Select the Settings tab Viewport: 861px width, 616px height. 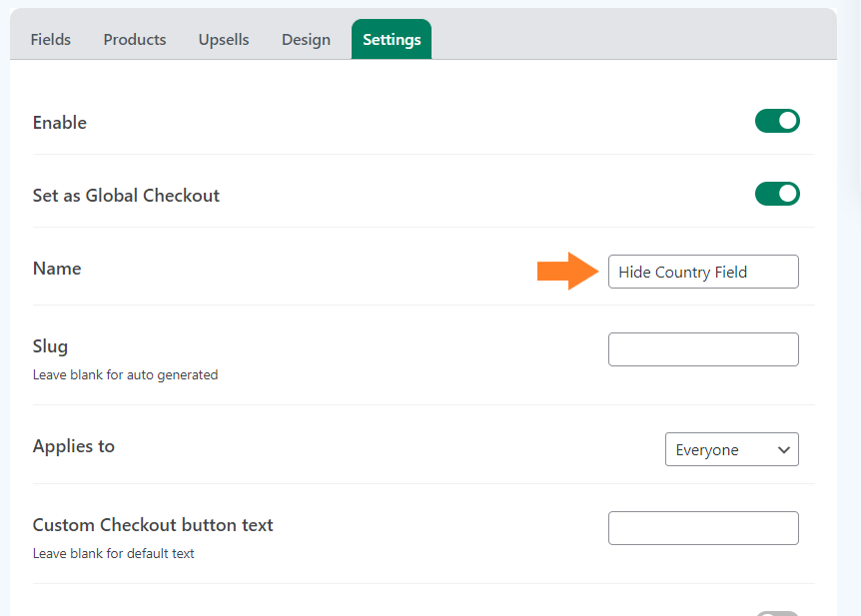392,40
